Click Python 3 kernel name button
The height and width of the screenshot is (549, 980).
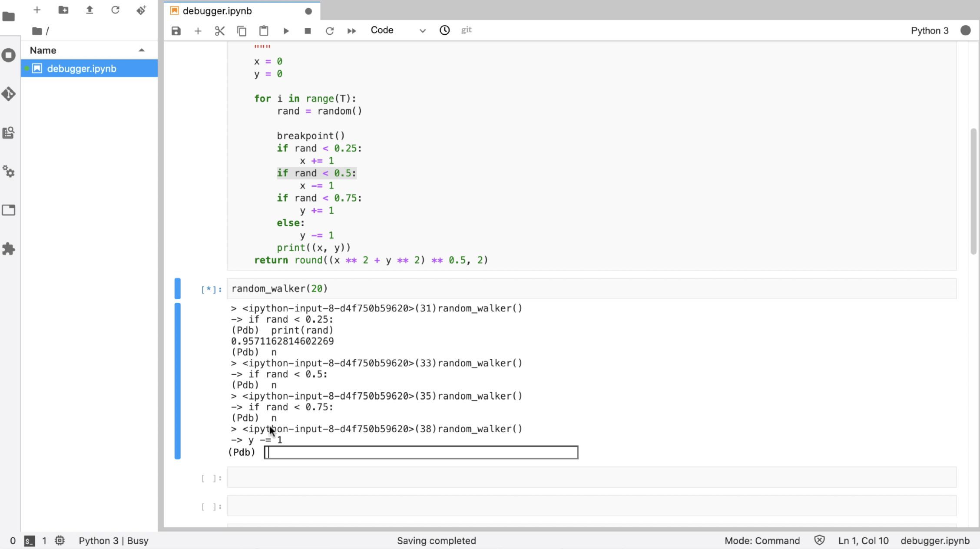930,30
